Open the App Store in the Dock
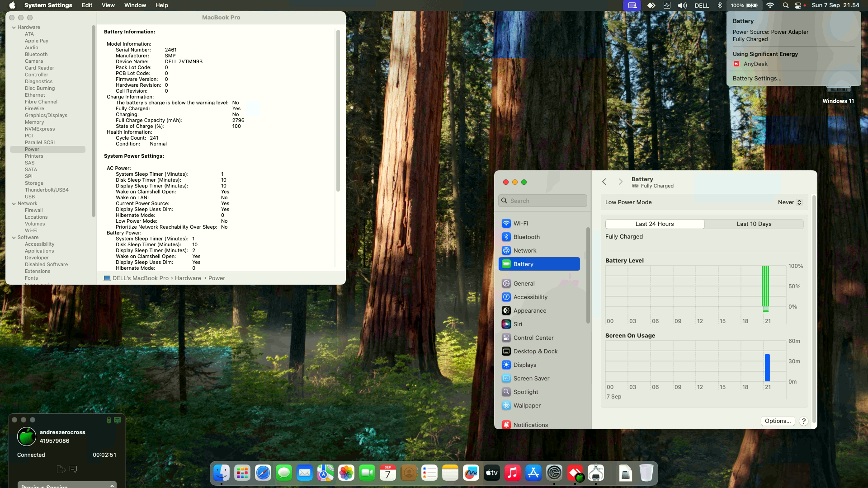Viewport: 868px width, 488px height. click(533, 473)
